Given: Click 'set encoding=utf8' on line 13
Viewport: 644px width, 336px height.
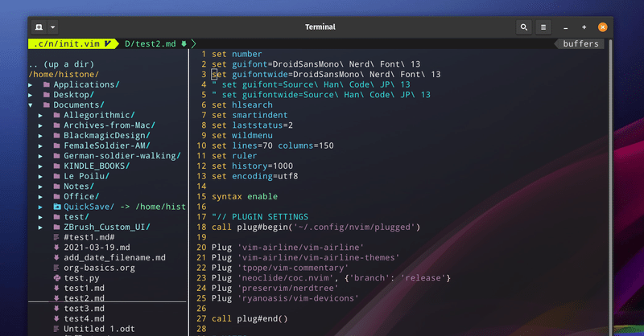Looking at the screenshot, I should pyautogui.click(x=254, y=176).
